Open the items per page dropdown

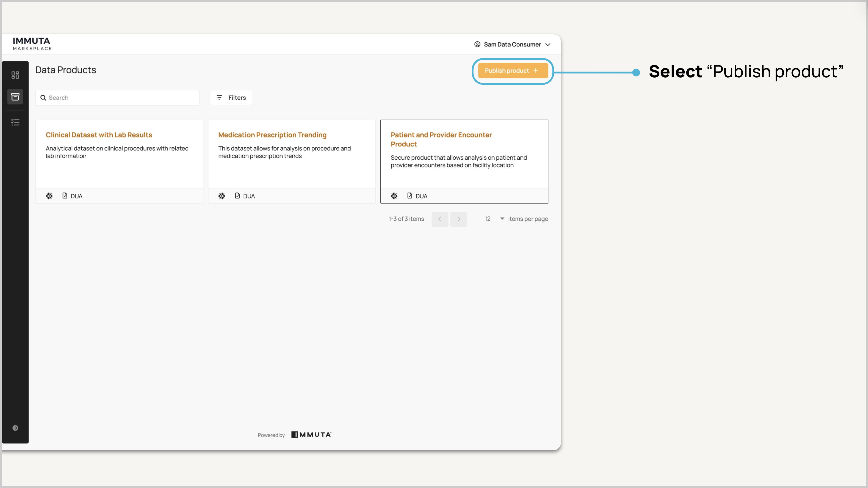pyautogui.click(x=494, y=219)
